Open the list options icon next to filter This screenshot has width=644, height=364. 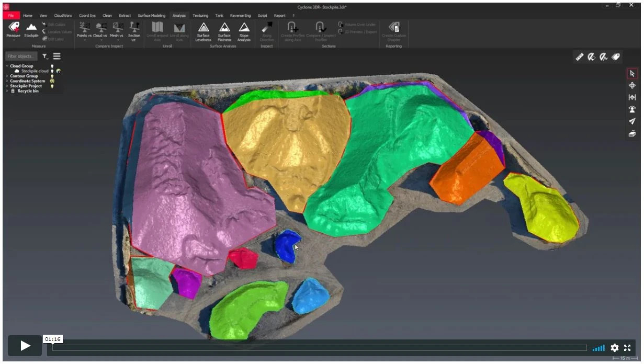tap(57, 56)
